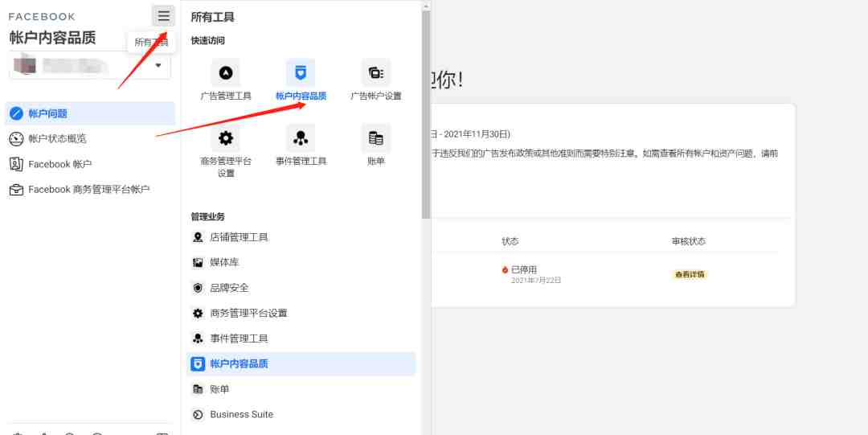Select 帐户状态概览 in left sidebar
868x435 pixels.
pos(90,138)
